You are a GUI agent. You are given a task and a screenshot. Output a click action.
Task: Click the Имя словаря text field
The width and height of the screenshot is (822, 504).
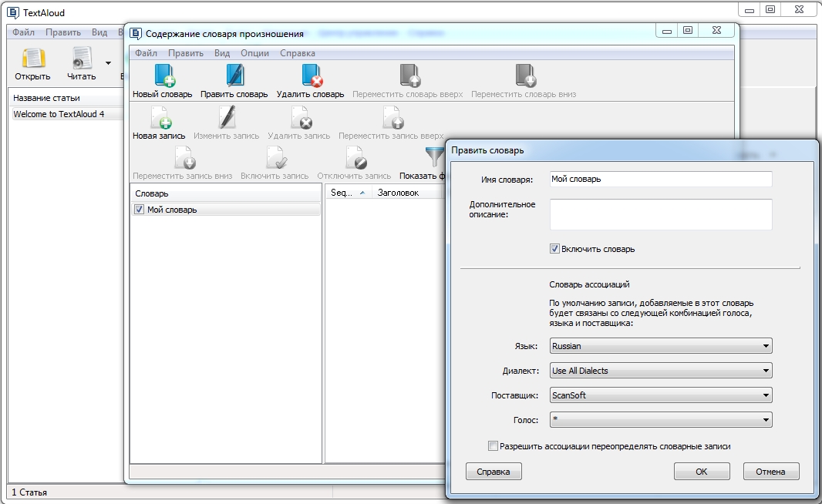tap(661, 180)
